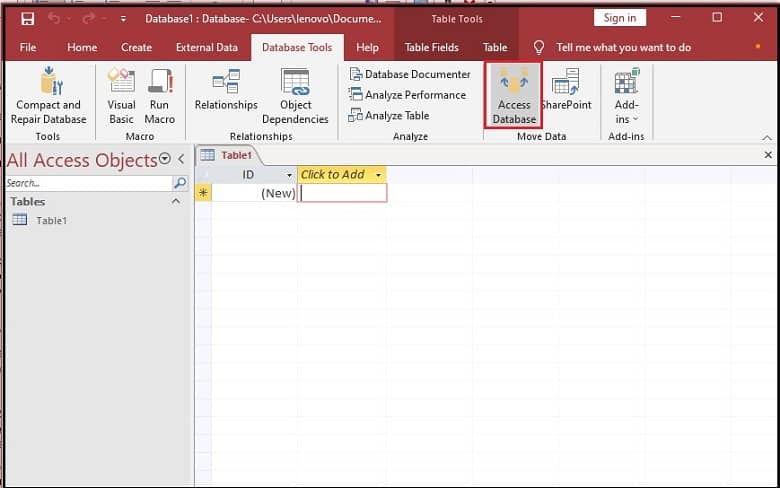Click Analyze Table
The height and width of the screenshot is (488, 780).
point(389,115)
